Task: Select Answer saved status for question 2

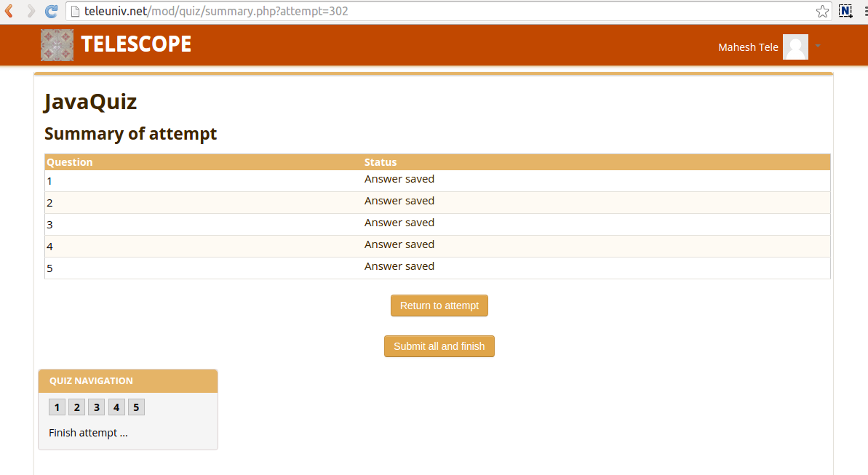Action: point(399,201)
